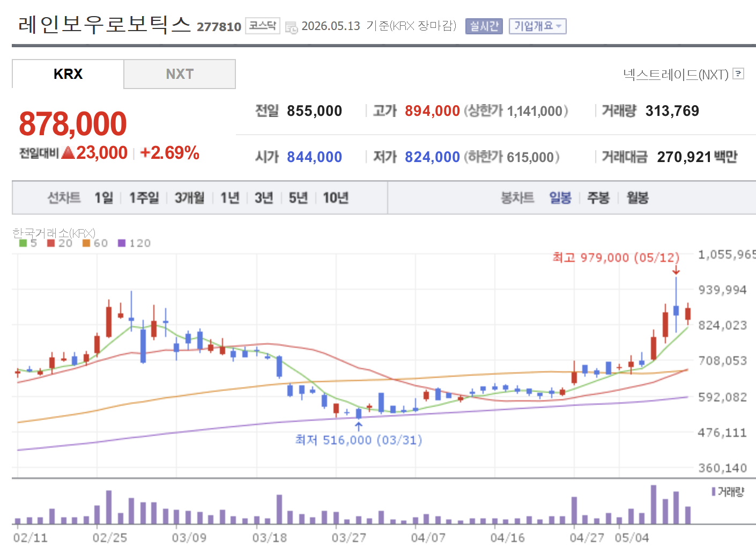
Task: Click the 코스닥 market badge
Action: 263,26
